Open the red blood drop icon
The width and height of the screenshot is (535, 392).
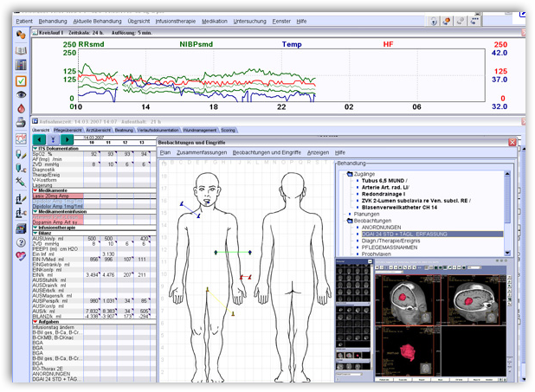(21, 108)
